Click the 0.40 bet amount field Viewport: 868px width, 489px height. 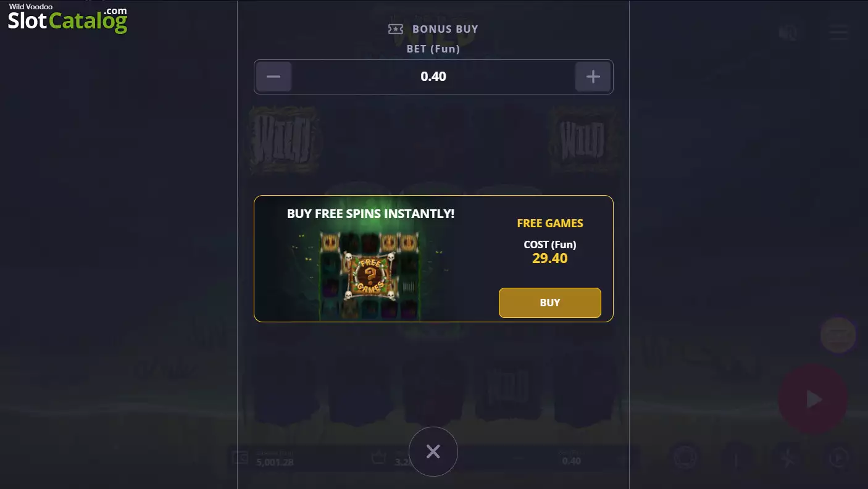[433, 77]
